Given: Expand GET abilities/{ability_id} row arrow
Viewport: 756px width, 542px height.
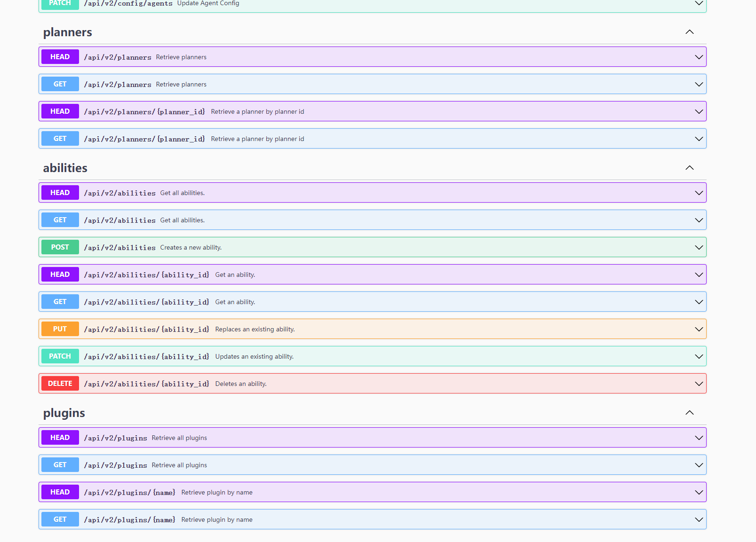Looking at the screenshot, I should point(699,302).
